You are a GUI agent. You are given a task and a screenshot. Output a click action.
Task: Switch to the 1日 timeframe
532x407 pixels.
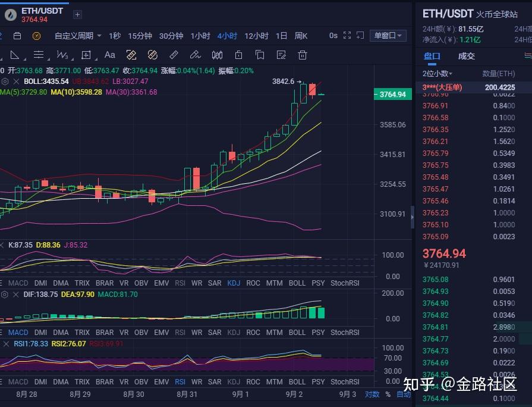tap(281, 36)
